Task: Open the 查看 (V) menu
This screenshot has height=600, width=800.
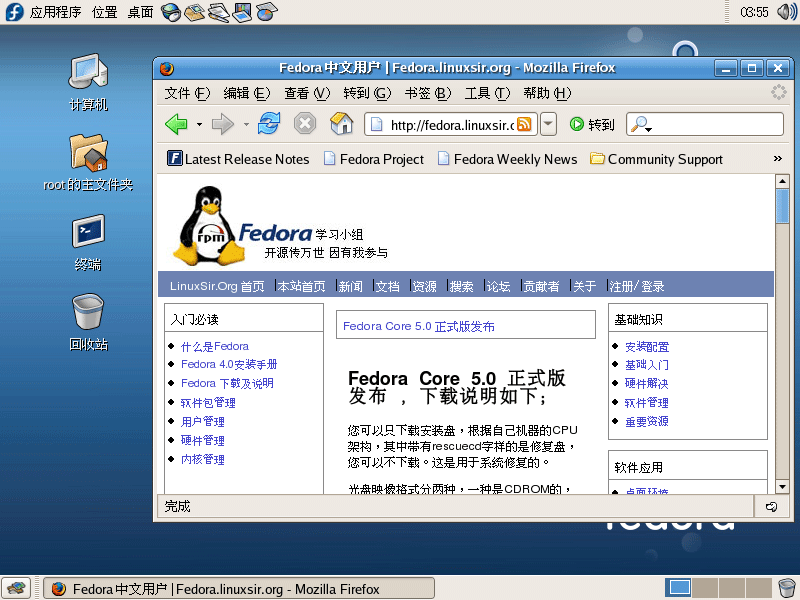Action: 307,93
